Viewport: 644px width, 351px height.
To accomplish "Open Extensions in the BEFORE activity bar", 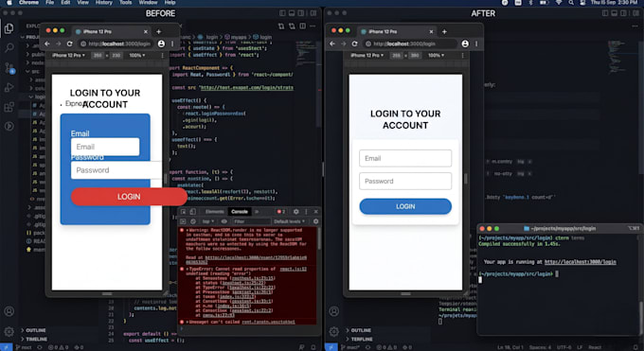I will [x=9, y=107].
